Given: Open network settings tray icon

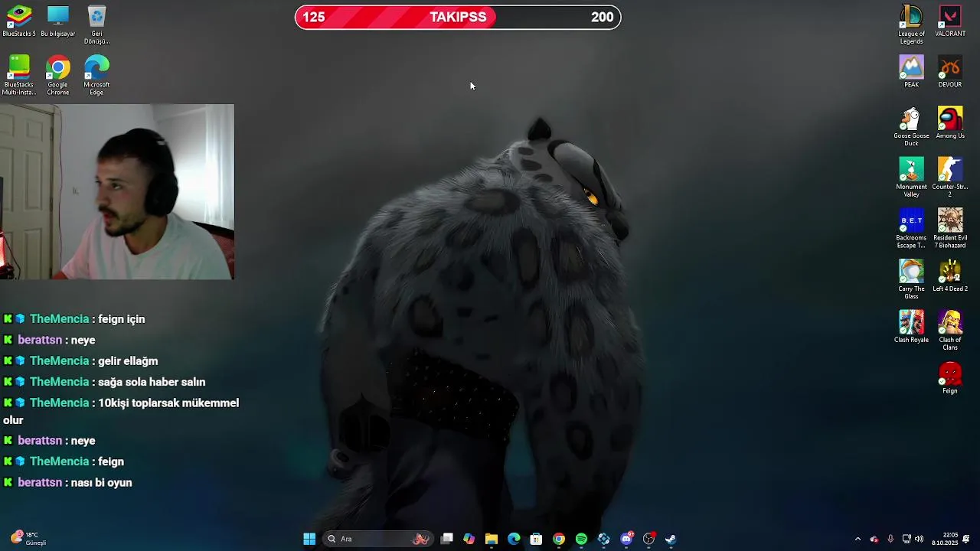Looking at the screenshot, I should point(906,539).
